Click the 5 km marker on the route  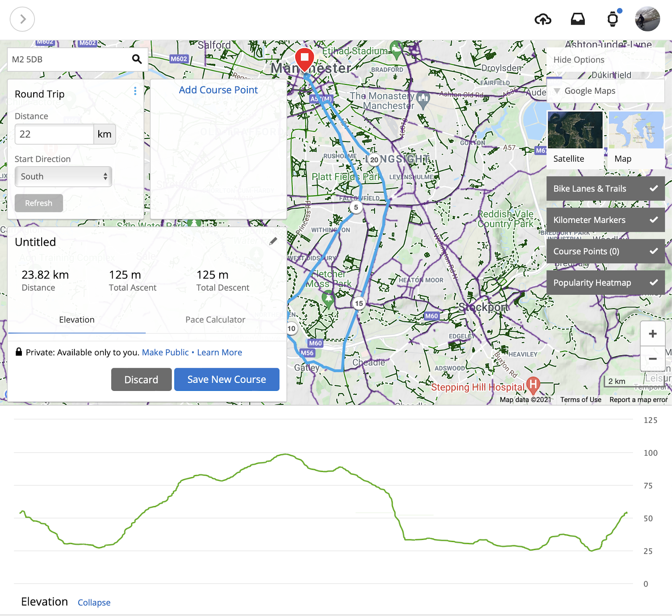point(356,207)
